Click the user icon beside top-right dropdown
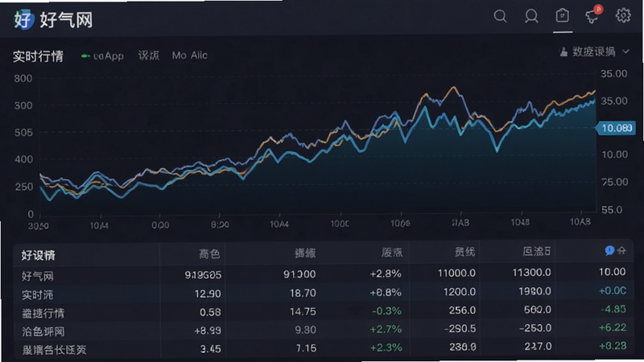 click(563, 51)
